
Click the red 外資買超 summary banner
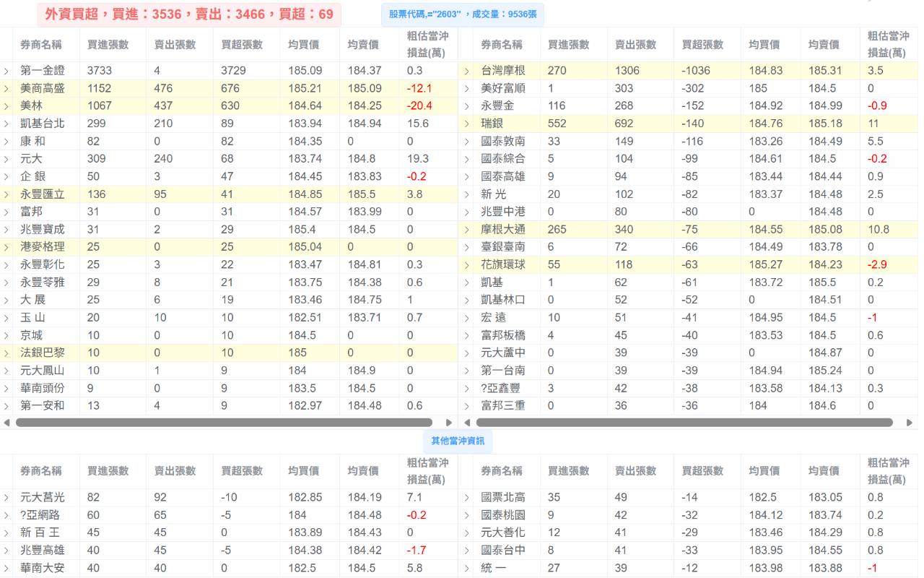[188, 14]
